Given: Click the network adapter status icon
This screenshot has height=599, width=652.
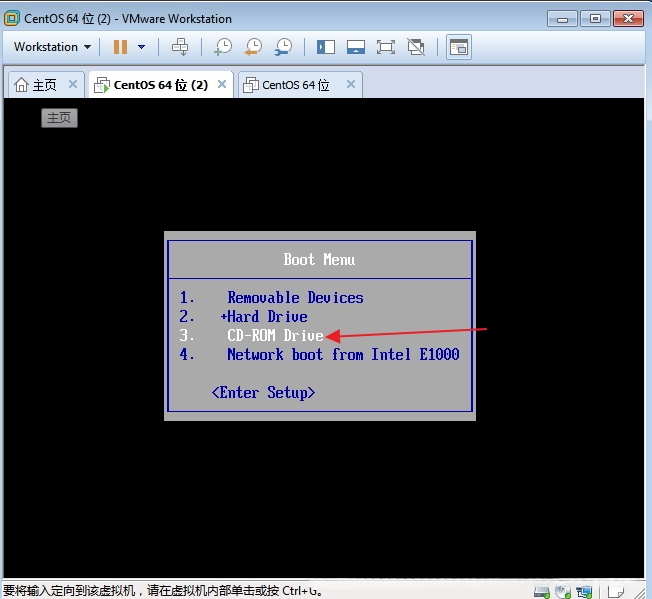Looking at the screenshot, I should point(584,591).
